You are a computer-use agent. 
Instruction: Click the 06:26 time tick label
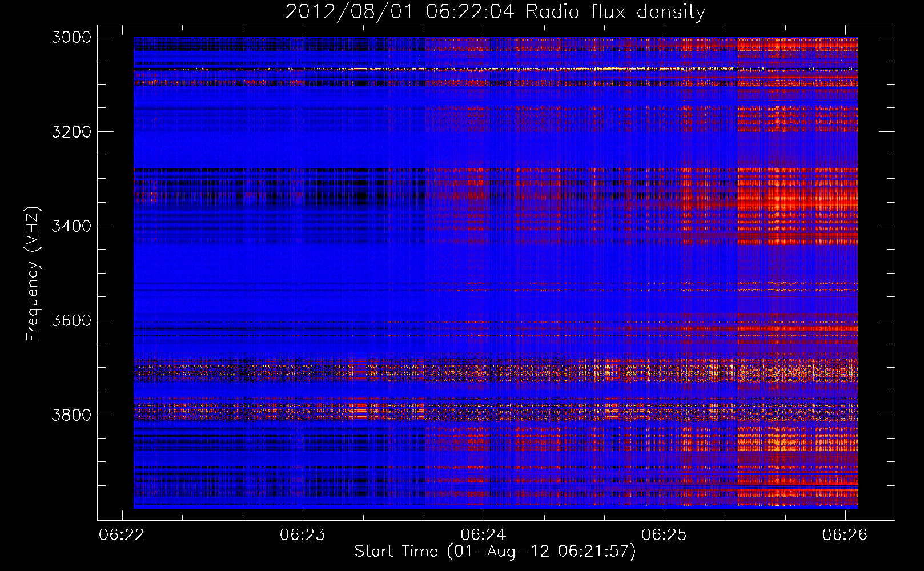845,534
